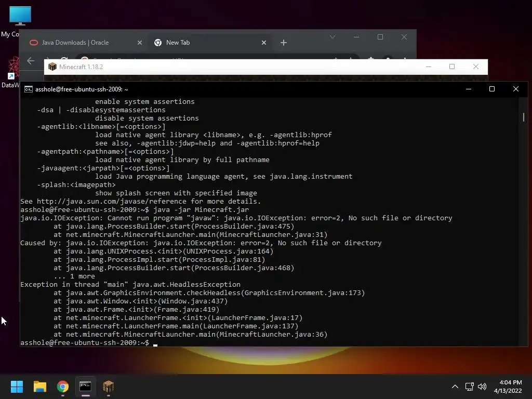The image size is (532, 399).
Task: Open the network status tray icon
Action: tap(469, 387)
